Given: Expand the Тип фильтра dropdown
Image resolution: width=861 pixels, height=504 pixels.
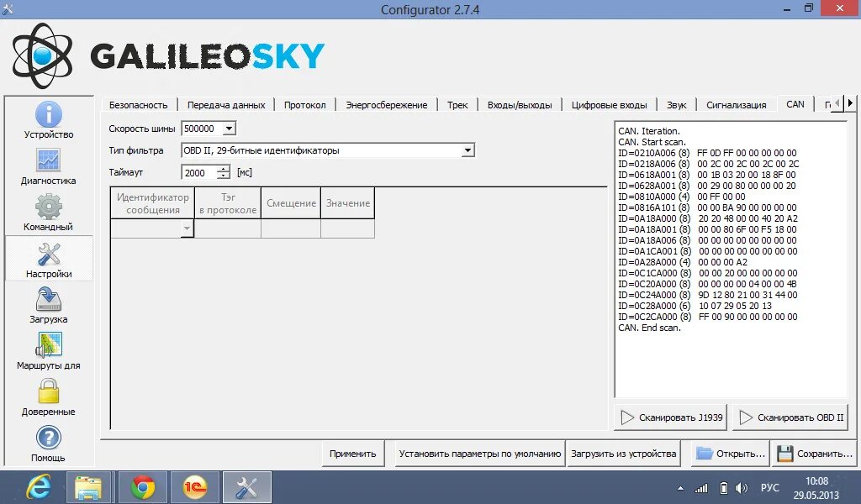Looking at the screenshot, I should click(x=468, y=150).
